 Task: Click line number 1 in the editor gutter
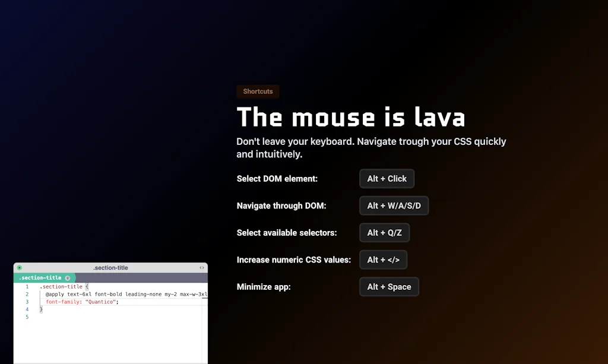pos(27,286)
